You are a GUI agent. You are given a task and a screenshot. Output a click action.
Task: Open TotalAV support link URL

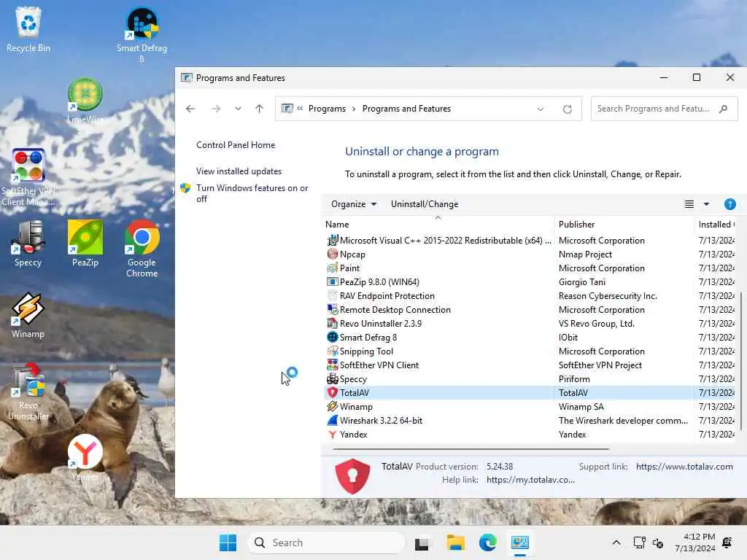pos(684,467)
